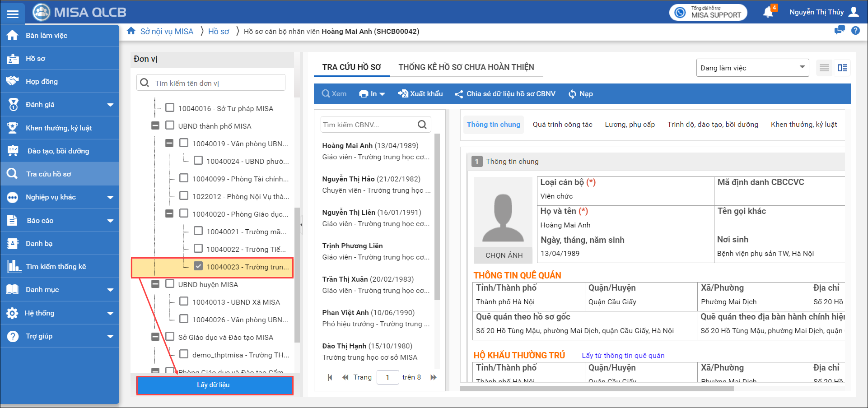Viewport: 868px width, 408px height.
Task: Open the help question mark icon
Action: [855, 31]
